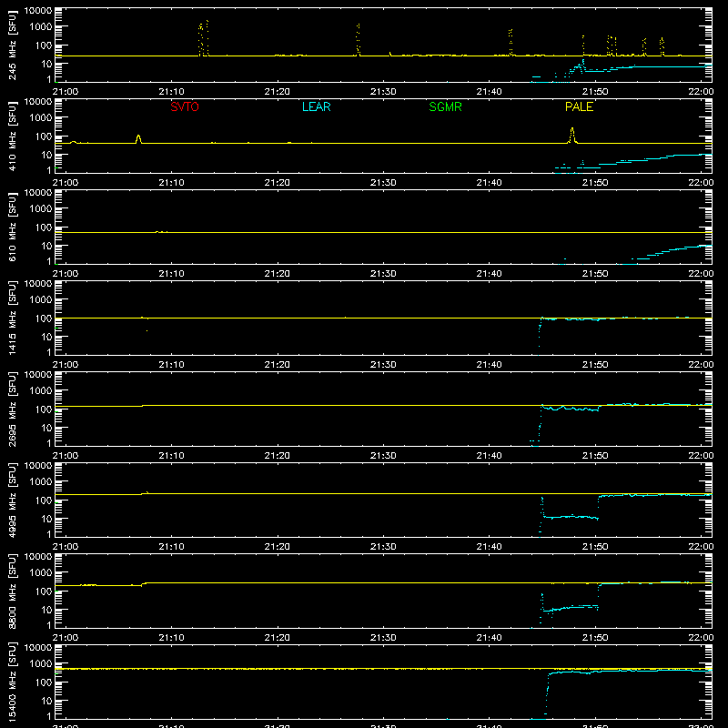Click 21:20 under the 410 MHz plot
Screen dimensions: 728x728
click(278, 183)
